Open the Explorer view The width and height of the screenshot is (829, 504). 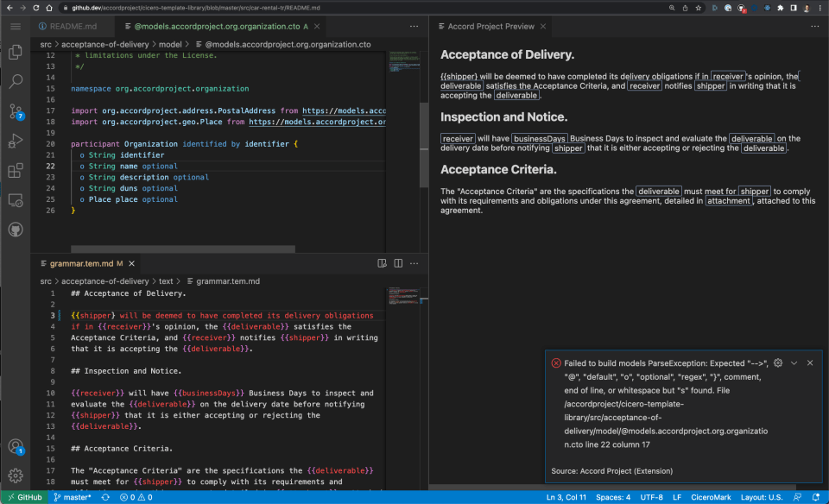16,52
